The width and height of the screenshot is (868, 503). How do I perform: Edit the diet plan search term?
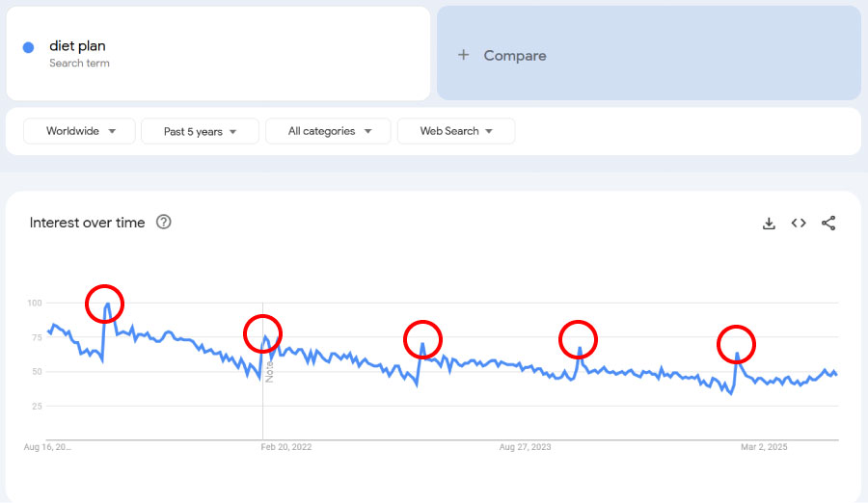(77, 46)
